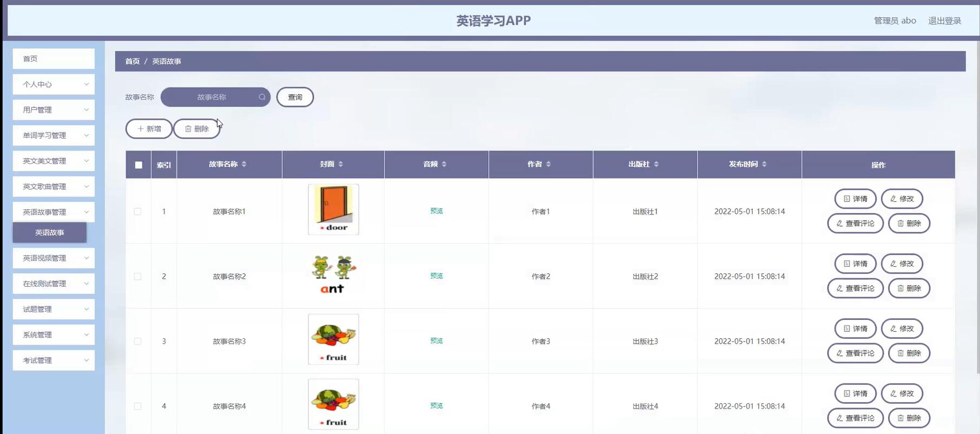The image size is (980, 434).
Task: Expand the 在线测试管理 sidebar menu
Action: (x=54, y=284)
